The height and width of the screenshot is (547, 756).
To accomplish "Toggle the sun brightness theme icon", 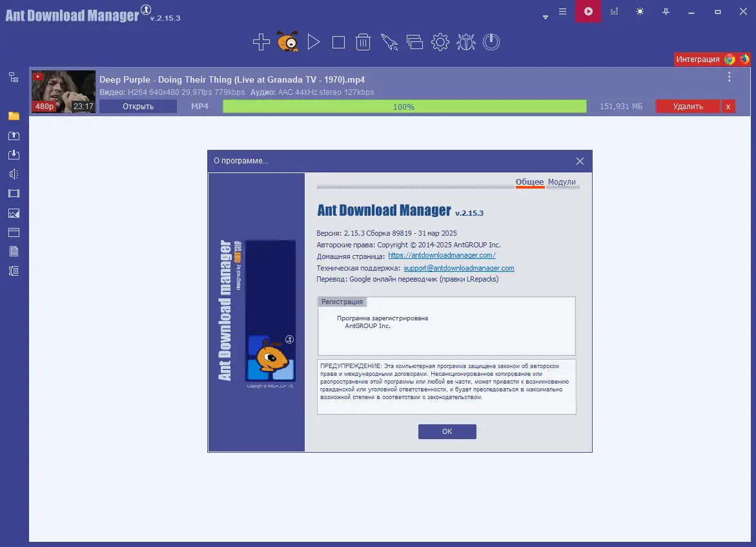I will pos(640,11).
